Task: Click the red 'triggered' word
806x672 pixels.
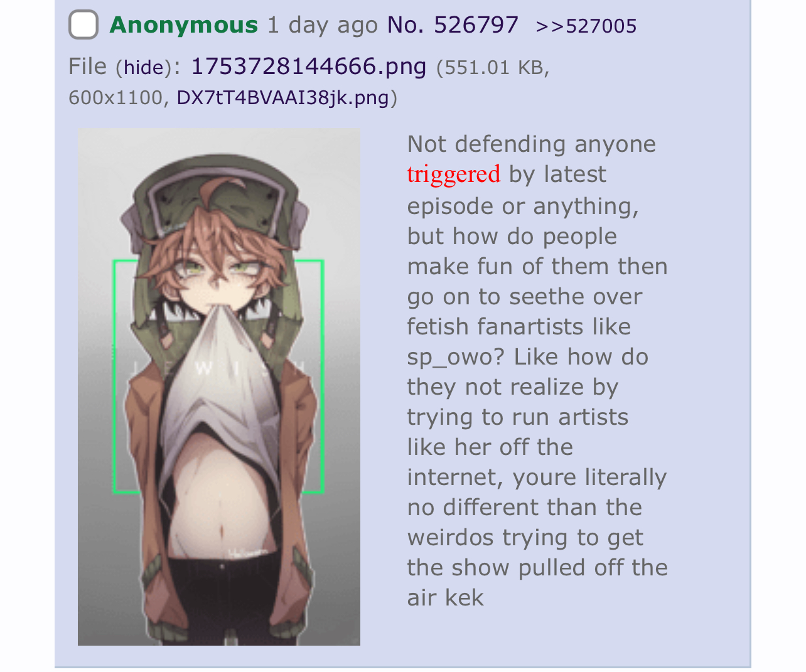Action: [x=454, y=174]
